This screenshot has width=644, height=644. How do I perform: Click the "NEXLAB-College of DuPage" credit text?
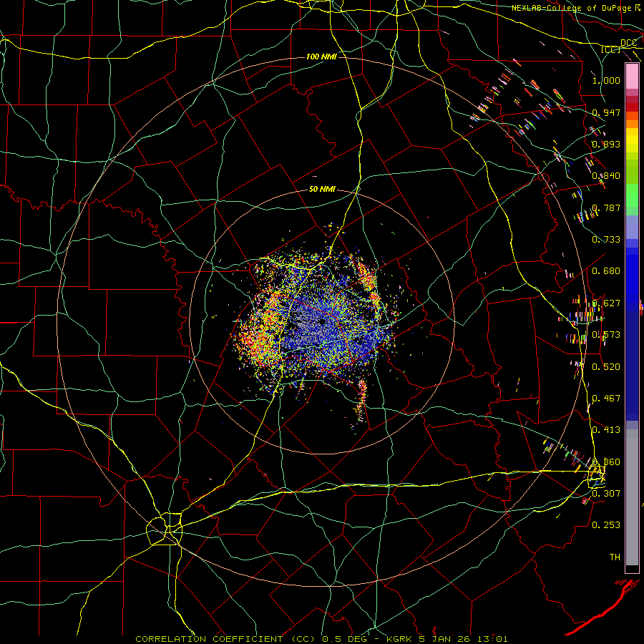coord(572,8)
